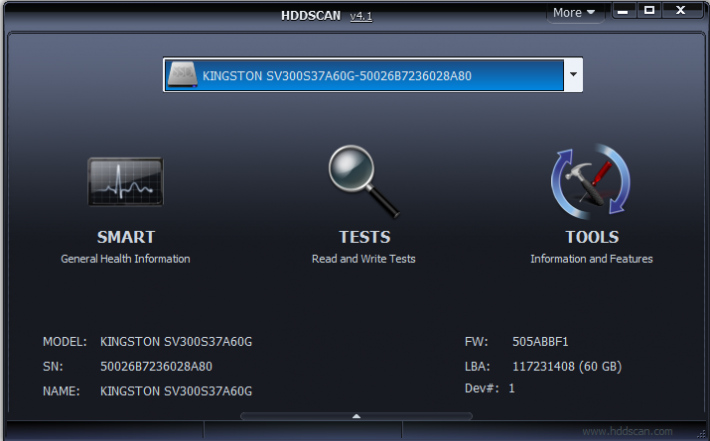Click the SMART label
Screen dimensions: 710x441
(x=126, y=237)
